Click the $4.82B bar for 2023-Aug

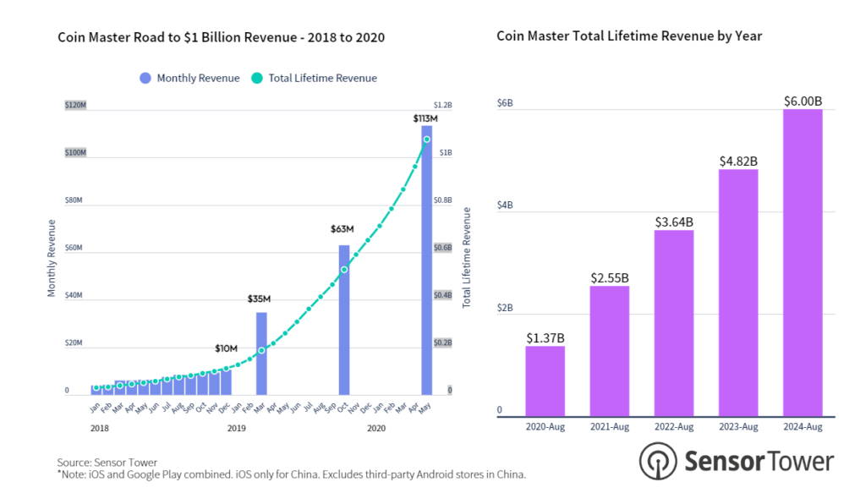point(738,293)
